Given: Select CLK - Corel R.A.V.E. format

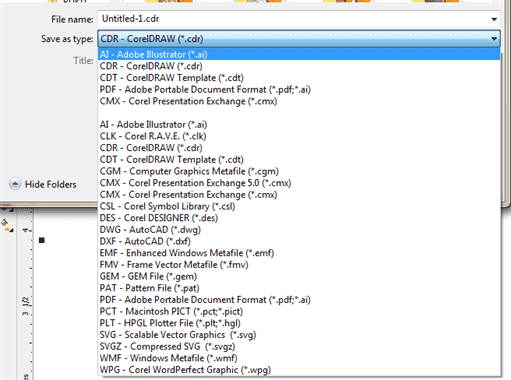Looking at the screenshot, I should pyautogui.click(x=299, y=136).
